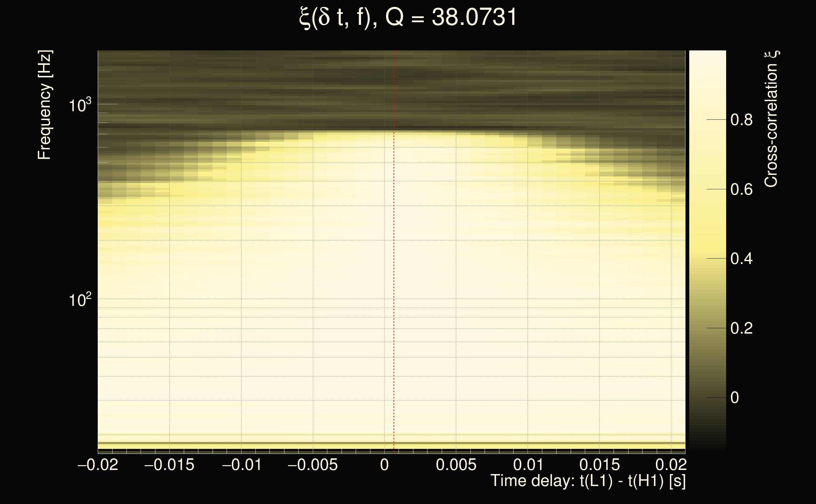Viewport: 816px width, 504px height.
Task: Click the 10² frequency tick label
Action: [x=80, y=300]
